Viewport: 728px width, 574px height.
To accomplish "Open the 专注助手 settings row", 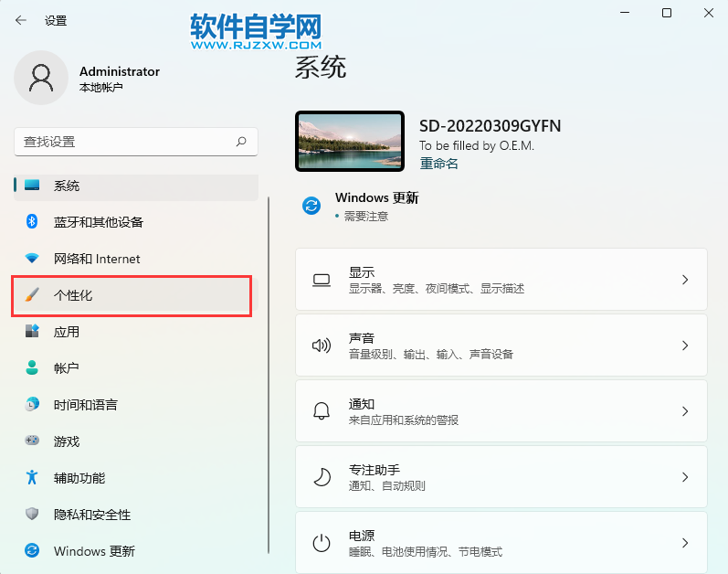I will point(501,477).
